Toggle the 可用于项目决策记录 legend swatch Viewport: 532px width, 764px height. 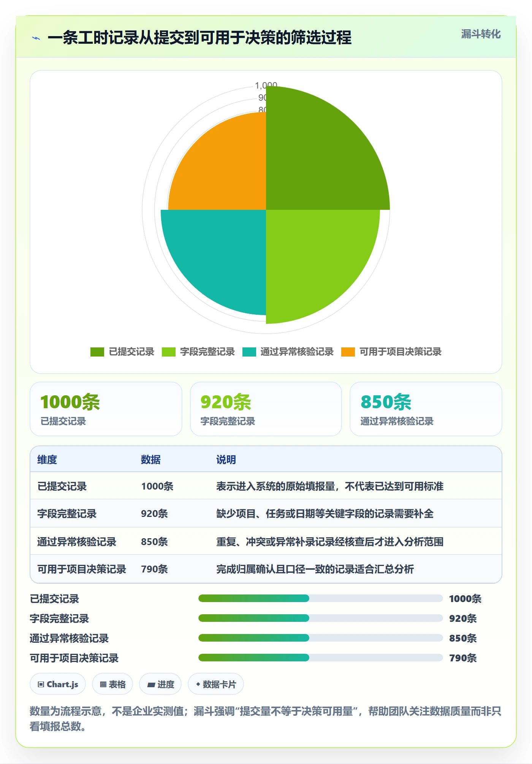pos(348,352)
